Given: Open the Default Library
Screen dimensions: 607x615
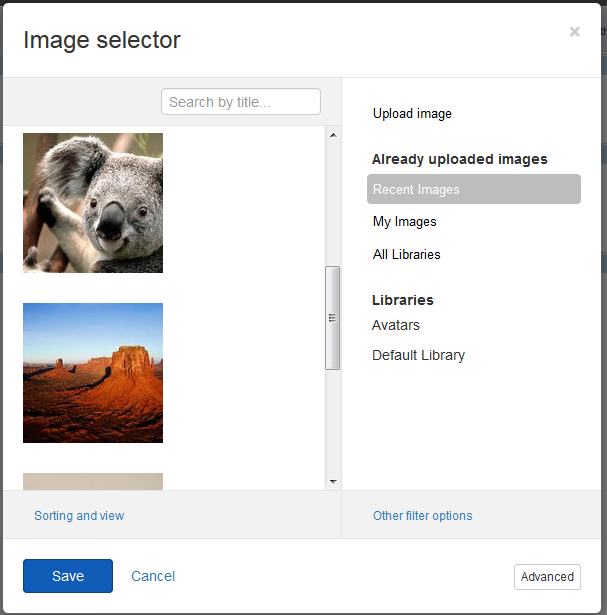Looking at the screenshot, I should pyautogui.click(x=418, y=355).
